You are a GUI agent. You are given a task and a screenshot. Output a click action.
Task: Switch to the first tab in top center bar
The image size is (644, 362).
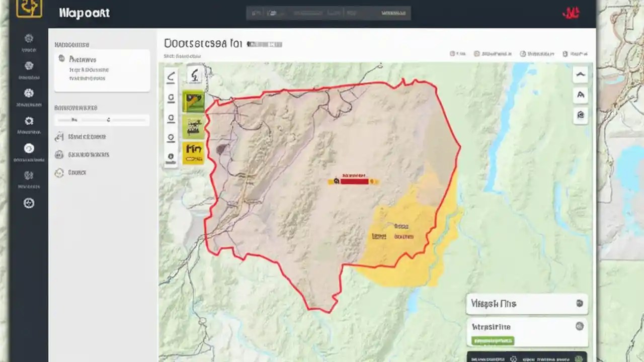coord(257,13)
